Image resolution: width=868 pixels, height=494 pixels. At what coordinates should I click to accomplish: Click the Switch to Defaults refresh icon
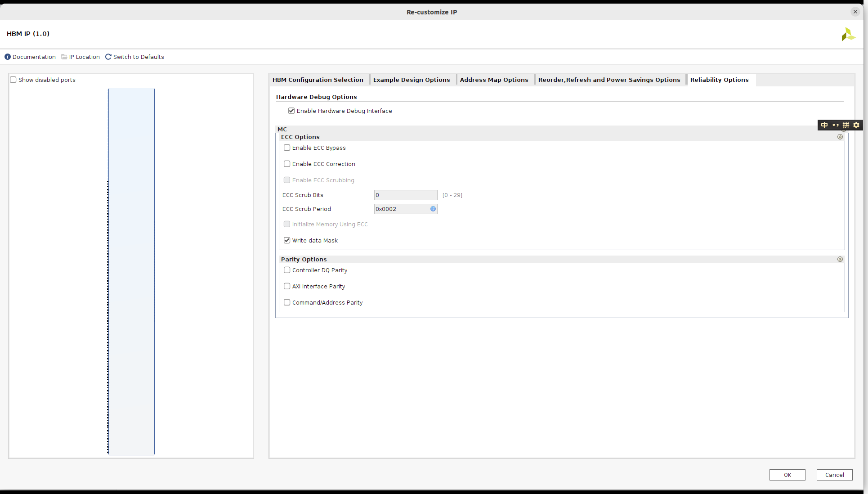(x=108, y=57)
